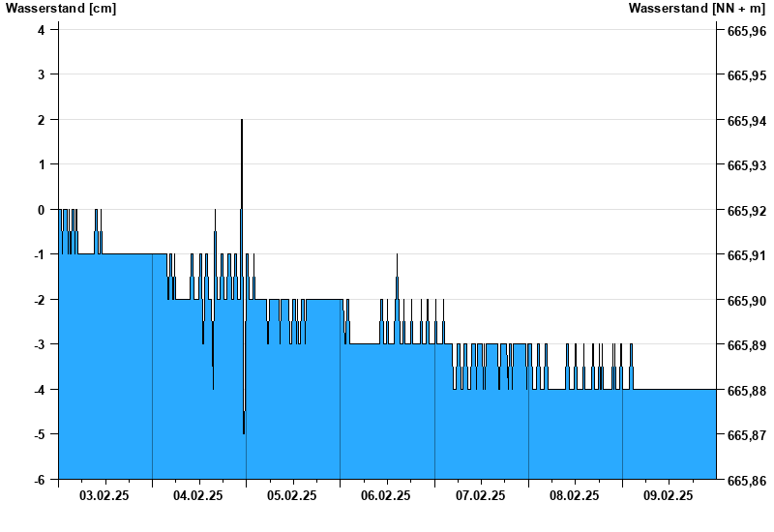
Task: Choose the 08.02.25 date label
Action: pyautogui.click(x=574, y=496)
